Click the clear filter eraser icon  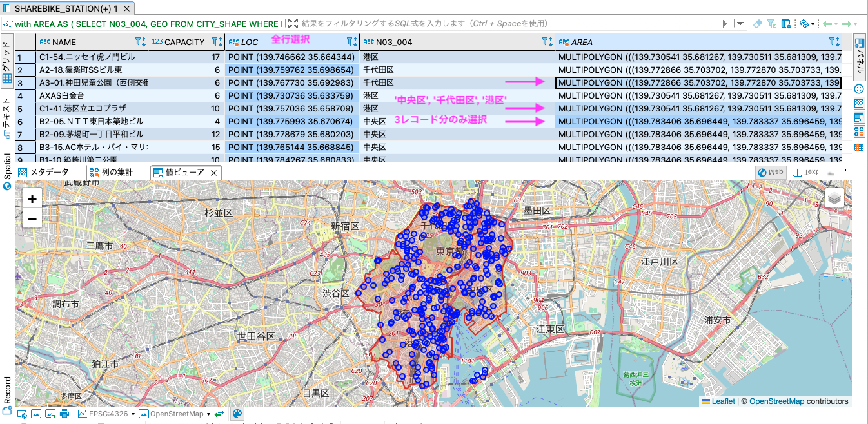tap(758, 24)
